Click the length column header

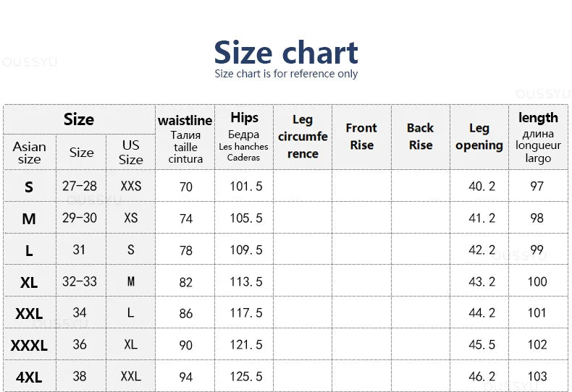pyautogui.click(x=538, y=137)
